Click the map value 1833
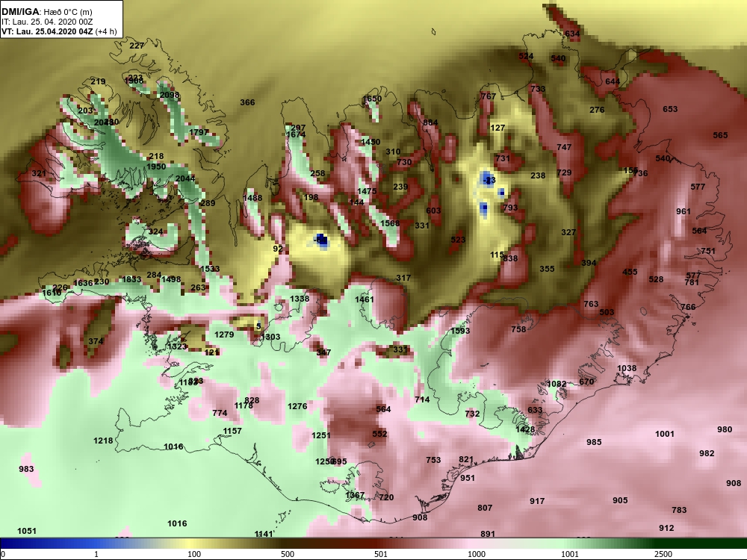Image resolution: width=747 pixels, height=560 pixels. click(131, 279)
